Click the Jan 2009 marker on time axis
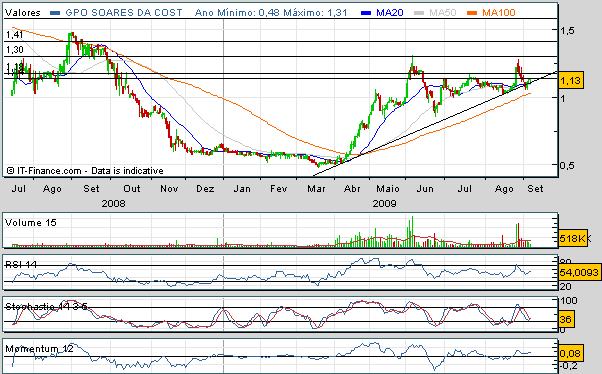Image resolution: width=602 pixels, height=374 pixels. click(x=242, y=189)
